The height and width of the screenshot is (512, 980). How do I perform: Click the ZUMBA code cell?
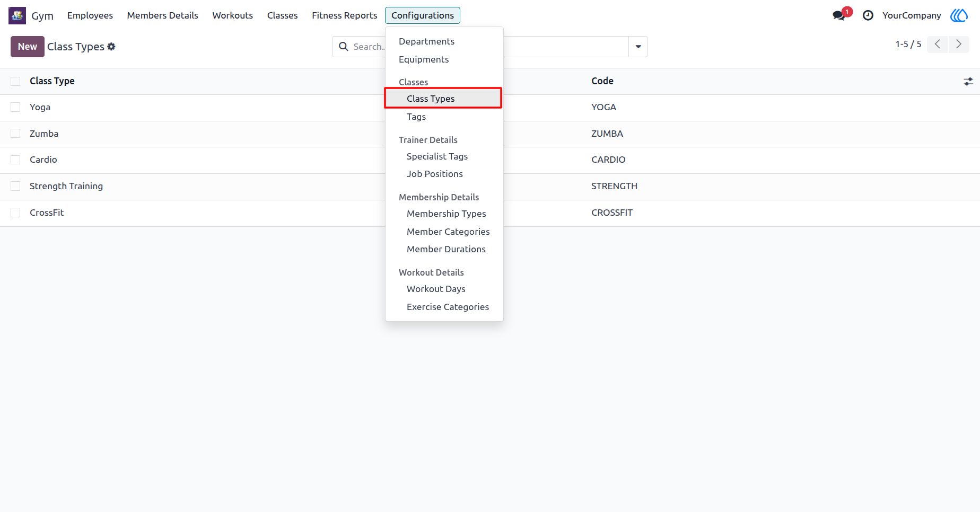pyautogui.click(x=607, y=134)
